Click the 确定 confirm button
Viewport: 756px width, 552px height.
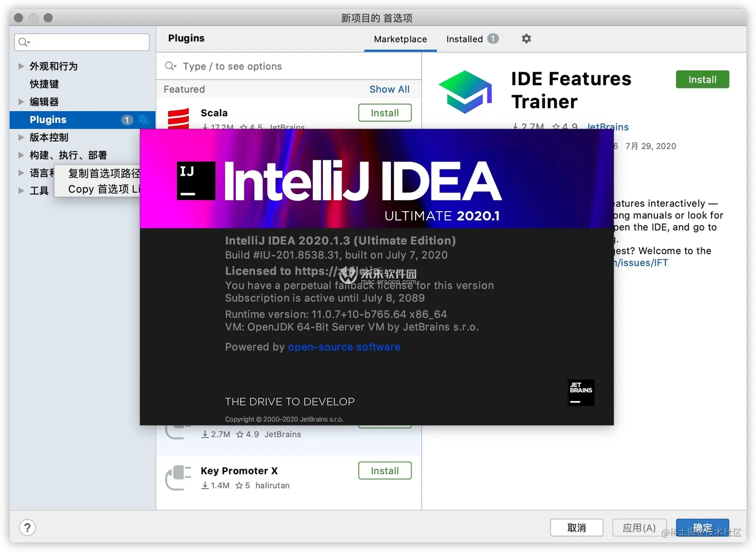click(x=702, y=527)
